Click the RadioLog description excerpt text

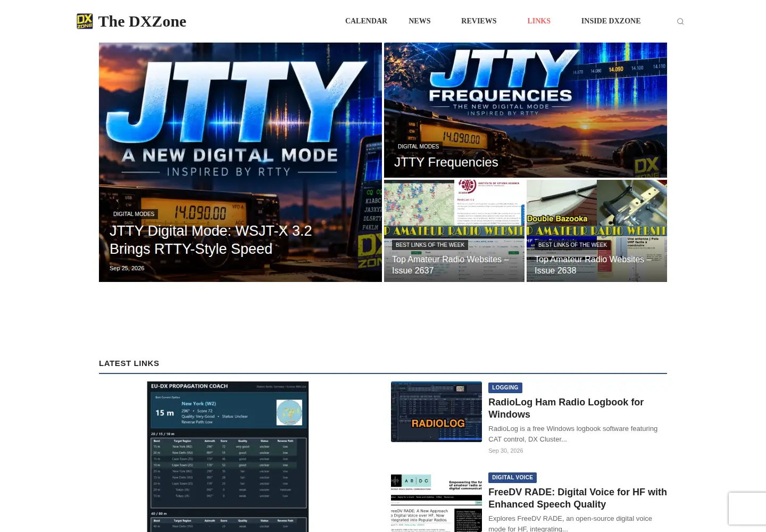click(573, 434)
